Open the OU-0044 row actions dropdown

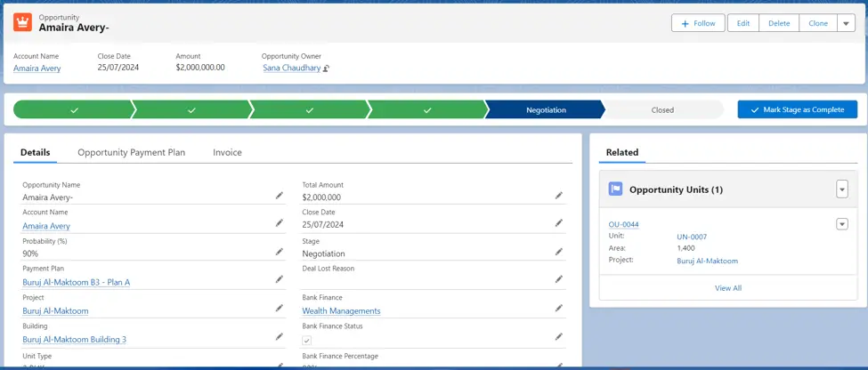pos(842,224)
